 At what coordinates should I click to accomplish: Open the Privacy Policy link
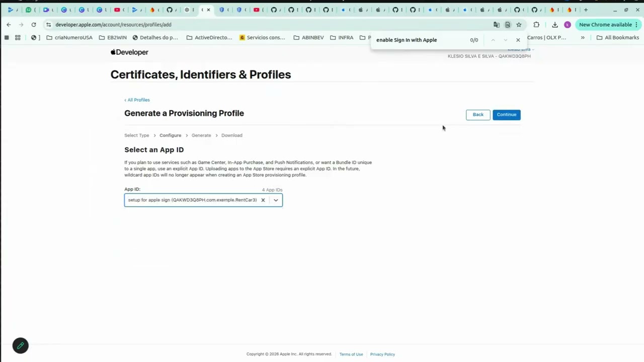(x=382, y=354)
